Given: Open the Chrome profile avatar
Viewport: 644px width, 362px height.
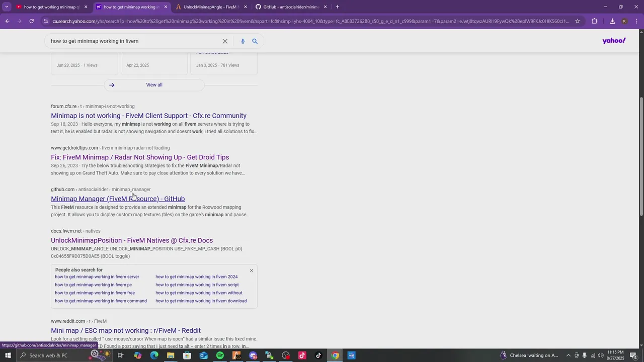Looking at the screenshot, I should [x=624, y=21].
